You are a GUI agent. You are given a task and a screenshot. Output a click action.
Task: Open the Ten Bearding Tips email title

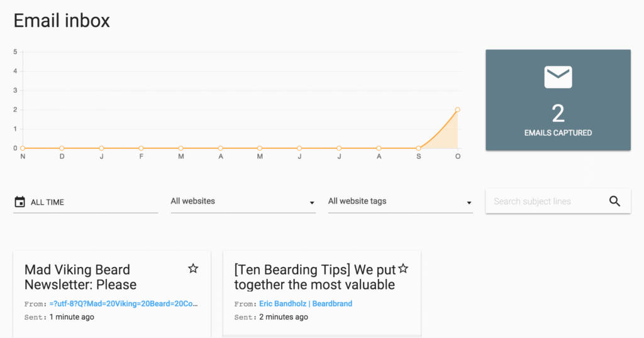pos(314,277)
